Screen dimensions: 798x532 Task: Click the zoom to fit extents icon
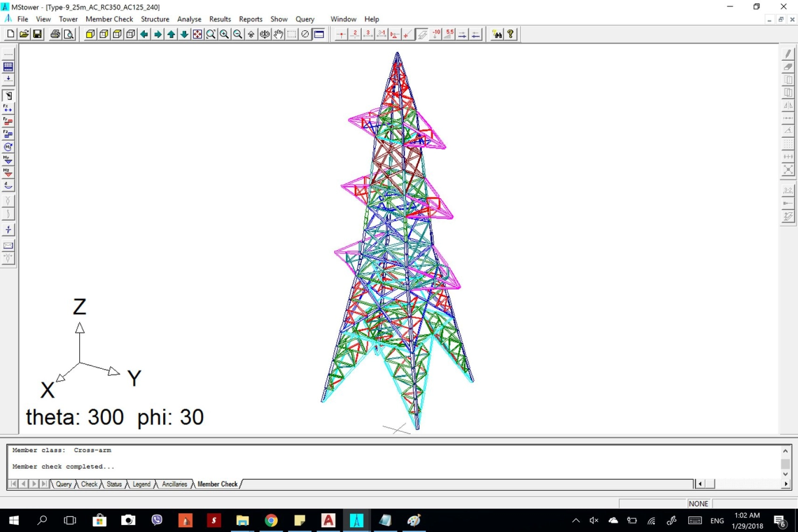(197, 34)
